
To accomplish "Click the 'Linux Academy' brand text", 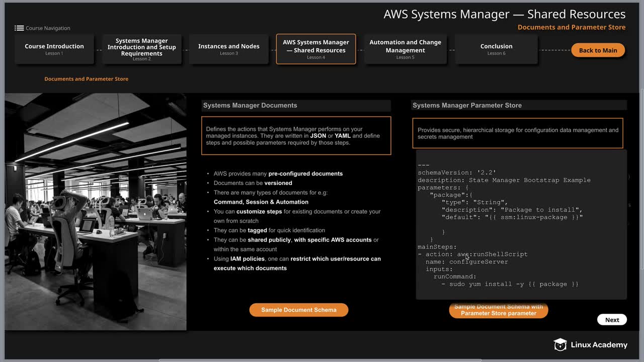I will (599, 345).
